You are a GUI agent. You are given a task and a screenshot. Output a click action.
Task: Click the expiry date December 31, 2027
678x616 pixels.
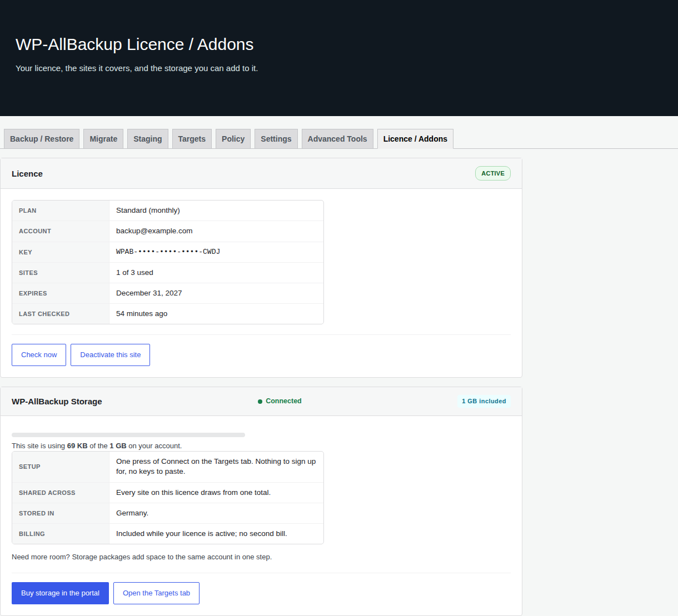[149, 293]
